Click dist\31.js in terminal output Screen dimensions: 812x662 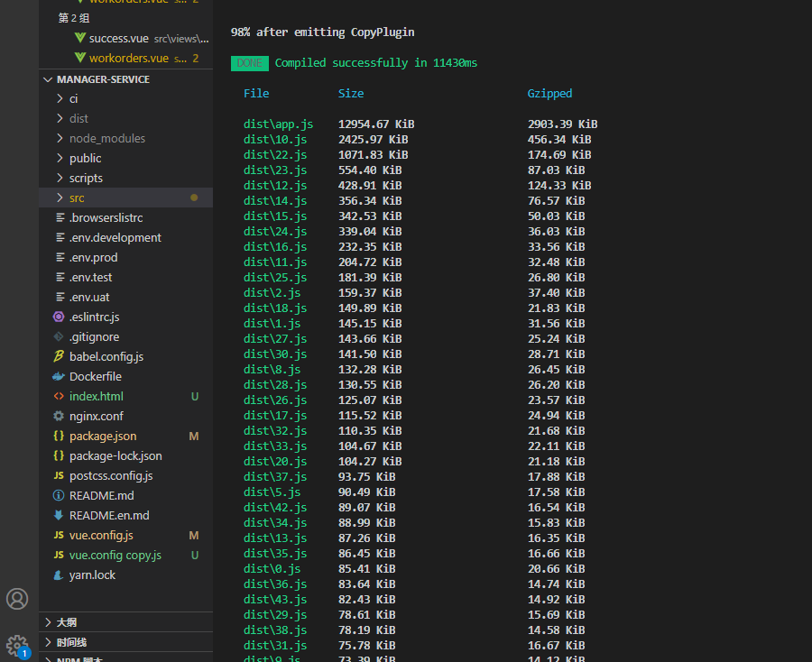(x=275, y=646)
